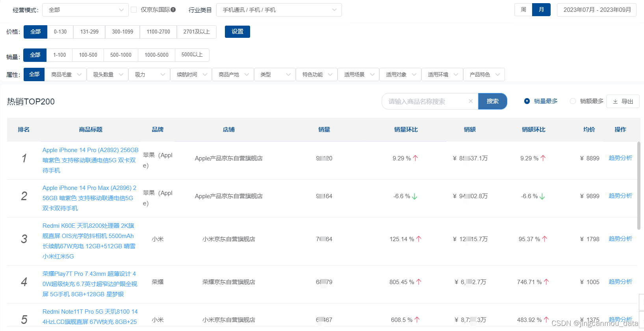
Task: Click down arrow beside -6.6 % sales volume change
Action: (415, 196)
